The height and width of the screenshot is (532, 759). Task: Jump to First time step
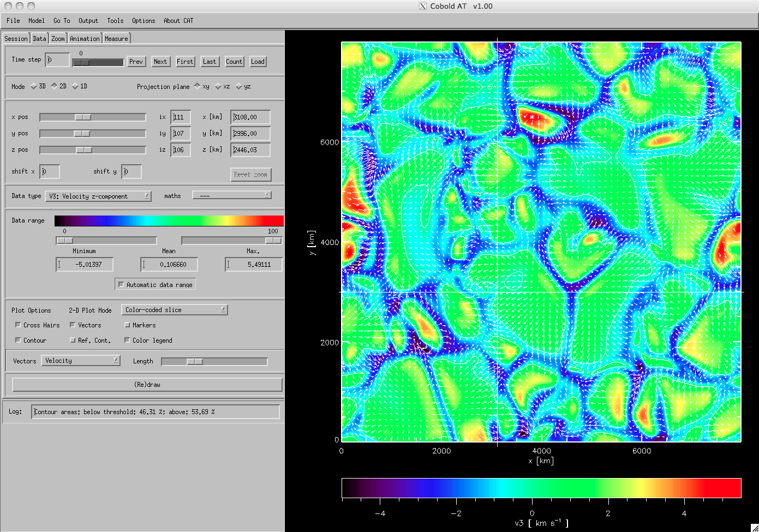coord(185,62)
